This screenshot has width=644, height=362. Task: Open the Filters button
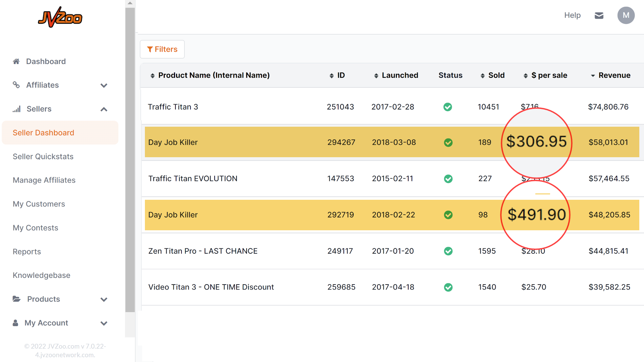pos(162,49)
